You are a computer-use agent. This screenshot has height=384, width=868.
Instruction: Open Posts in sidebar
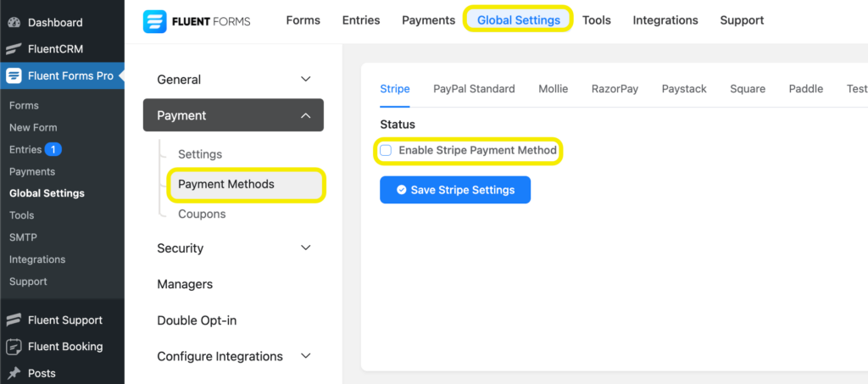[x=42, y=374]
